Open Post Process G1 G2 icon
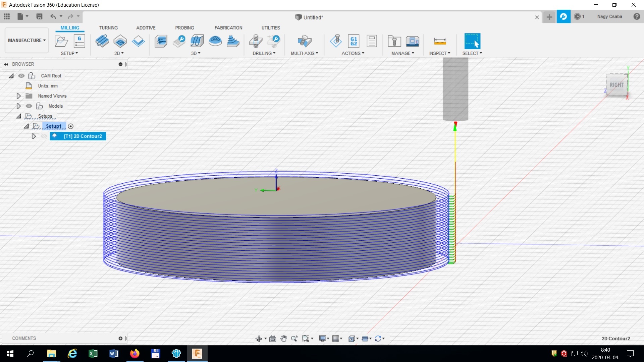This screenshot has height=362, width=644. [354, 41]
